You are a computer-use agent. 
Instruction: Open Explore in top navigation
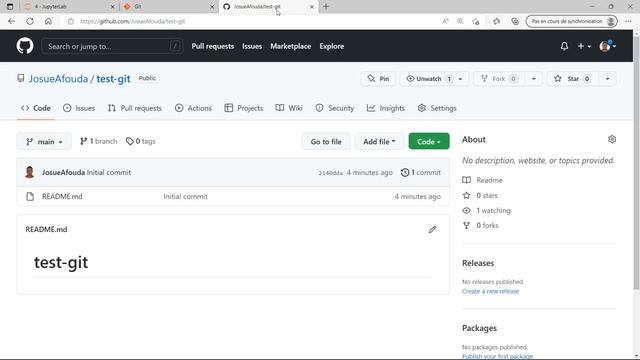pos(331,46)
